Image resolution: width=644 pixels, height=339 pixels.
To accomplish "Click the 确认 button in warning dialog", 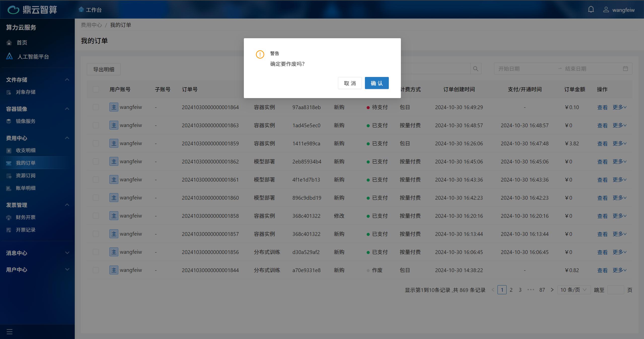I will (x=376, y=83).
